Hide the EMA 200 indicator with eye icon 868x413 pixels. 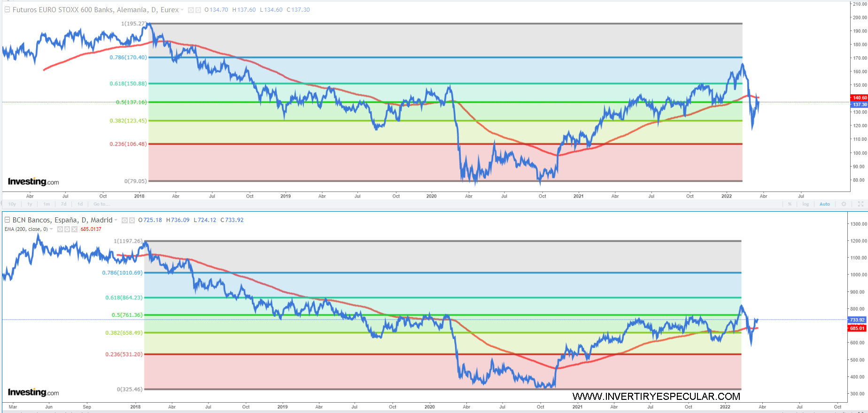(60, 229)
